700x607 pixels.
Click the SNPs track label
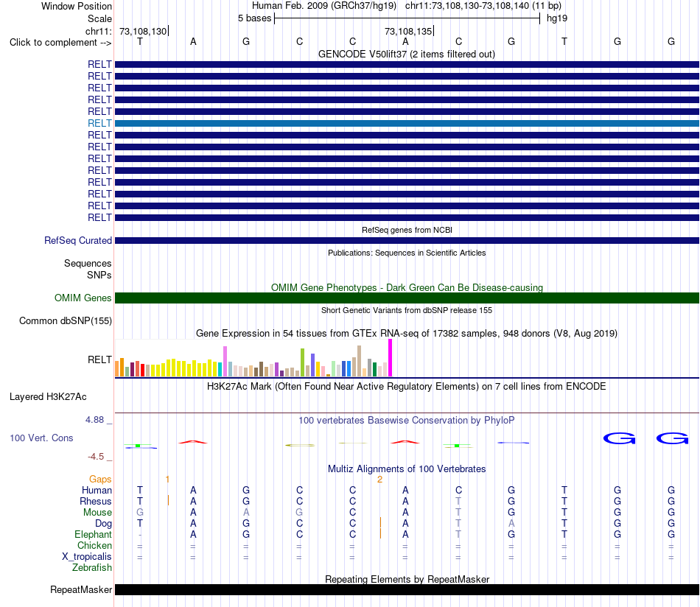pyautogui.click(x=99, y=275)
